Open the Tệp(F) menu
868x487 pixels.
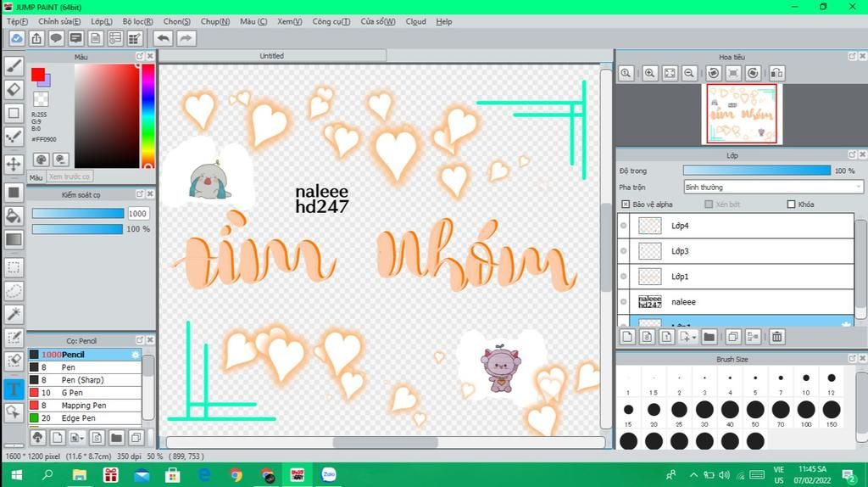pyautogui.click(x=17, y=21)
